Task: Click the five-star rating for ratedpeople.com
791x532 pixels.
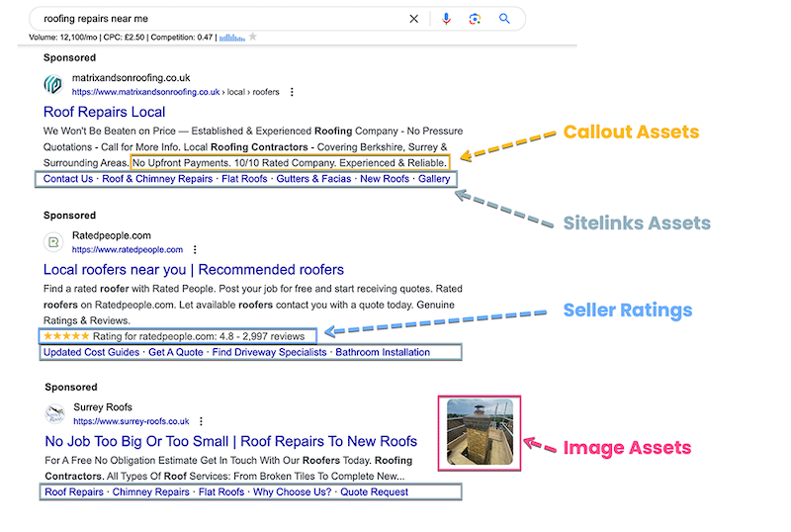Action: [66, 336]
